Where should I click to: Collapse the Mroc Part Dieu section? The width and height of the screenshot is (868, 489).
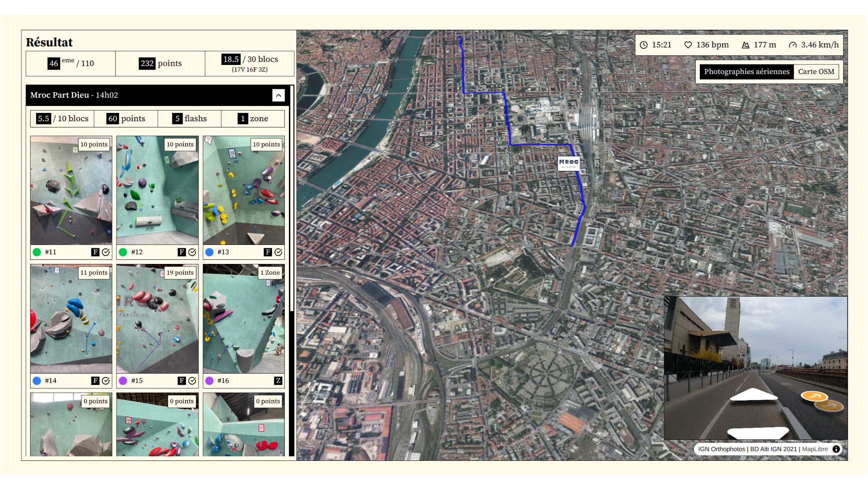pyautogui.click(x=279, y=95)
